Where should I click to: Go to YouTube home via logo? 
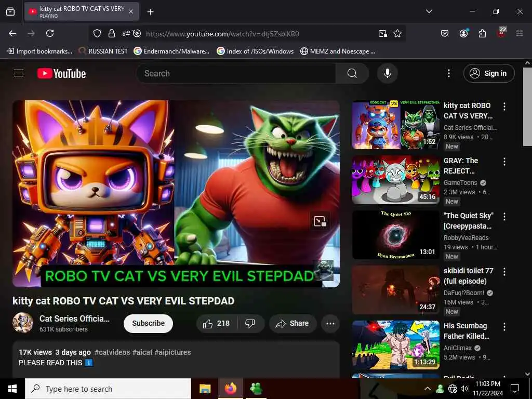pos(61,73)
